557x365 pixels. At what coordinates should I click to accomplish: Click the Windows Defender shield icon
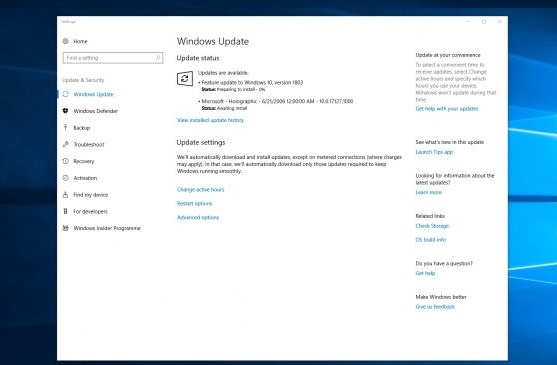pyautogui.click(x=65, y=111)
